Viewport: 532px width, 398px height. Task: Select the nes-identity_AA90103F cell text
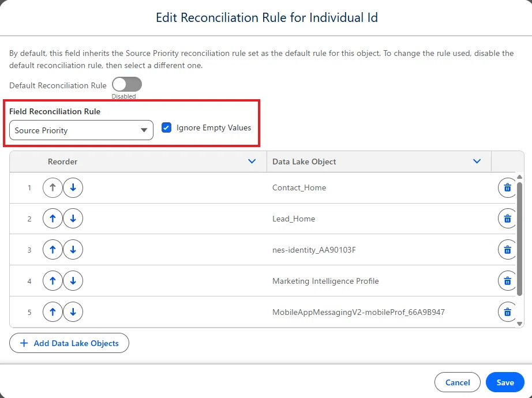tap(314, 250)
